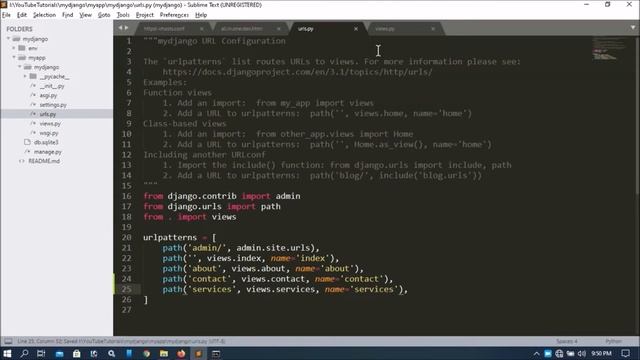Toggle side bar icon in status bar
The width and height of the screenshot is (640, 360).
pyautogui.click(x=8, y=341)
